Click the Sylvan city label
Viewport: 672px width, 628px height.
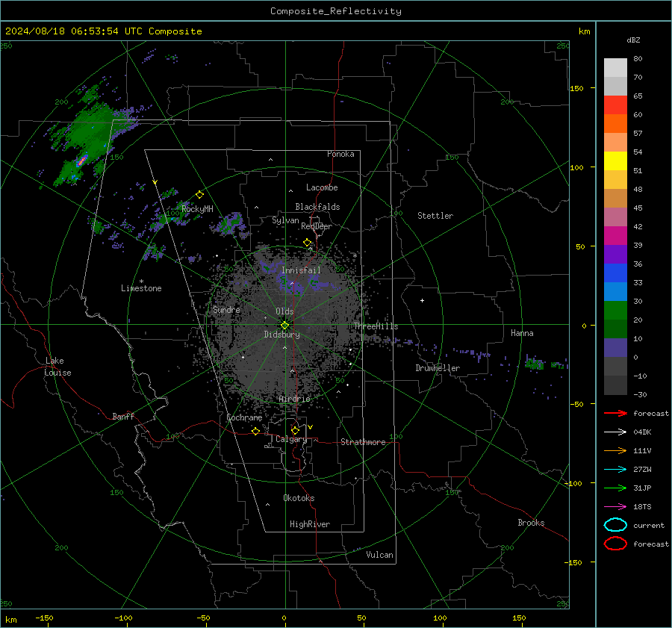coord(285,220)
